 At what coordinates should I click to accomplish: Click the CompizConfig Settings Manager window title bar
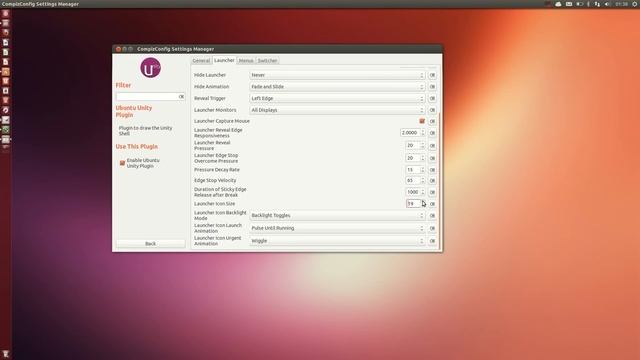(x=278, y=49)
